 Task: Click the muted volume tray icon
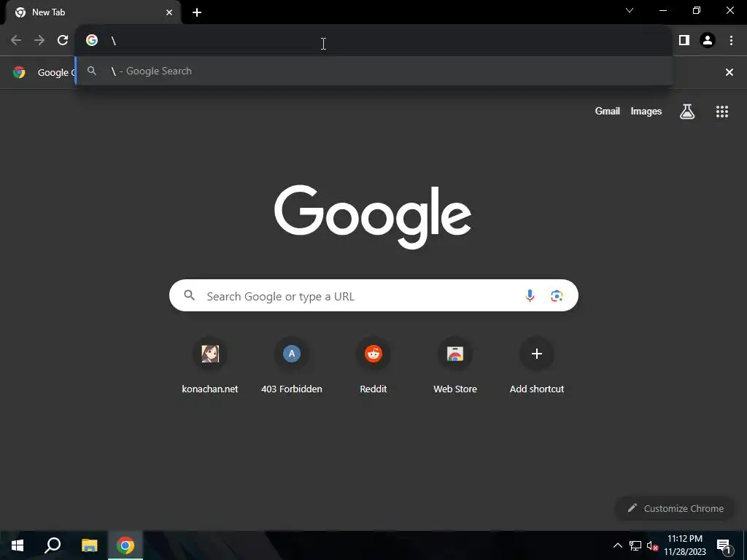tap(652, 545)
